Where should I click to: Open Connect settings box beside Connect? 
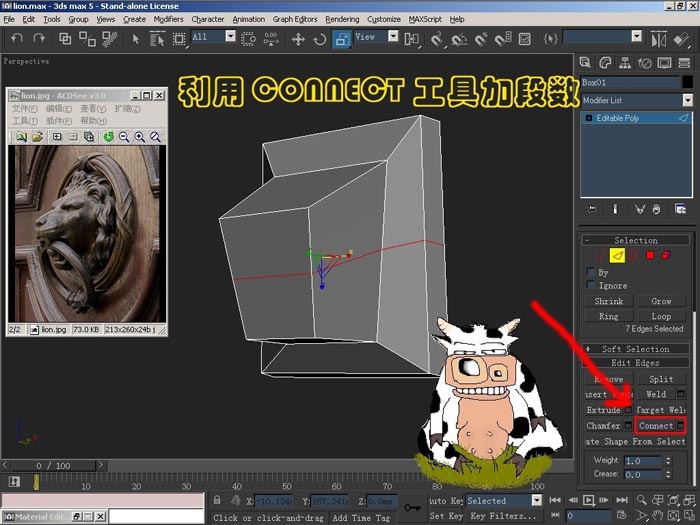(680, 425)
